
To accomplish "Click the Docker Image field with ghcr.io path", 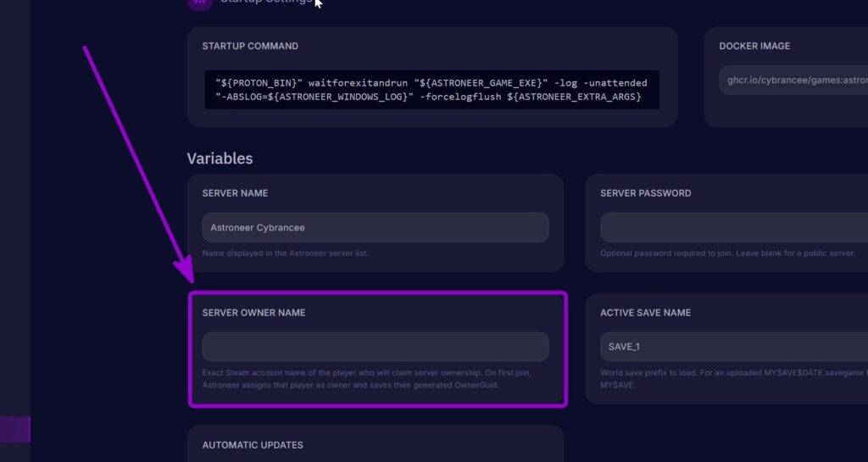I will (x=793, y=81).
